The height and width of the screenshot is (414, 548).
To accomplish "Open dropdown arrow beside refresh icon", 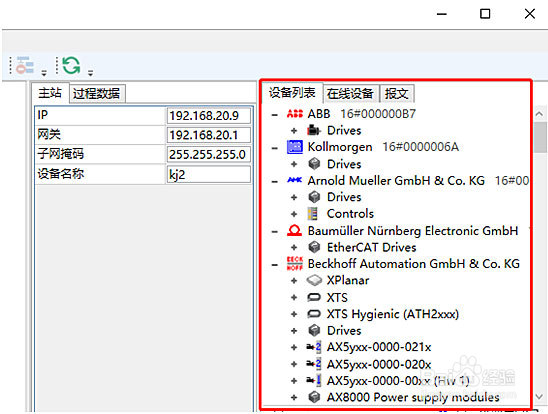I will point(91,73).
